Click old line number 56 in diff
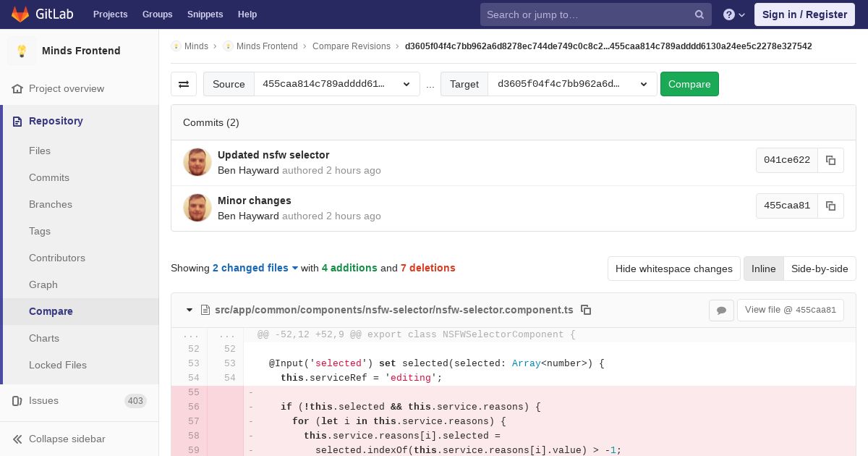This screenshot has height=456, width=868. pos(193,407)
